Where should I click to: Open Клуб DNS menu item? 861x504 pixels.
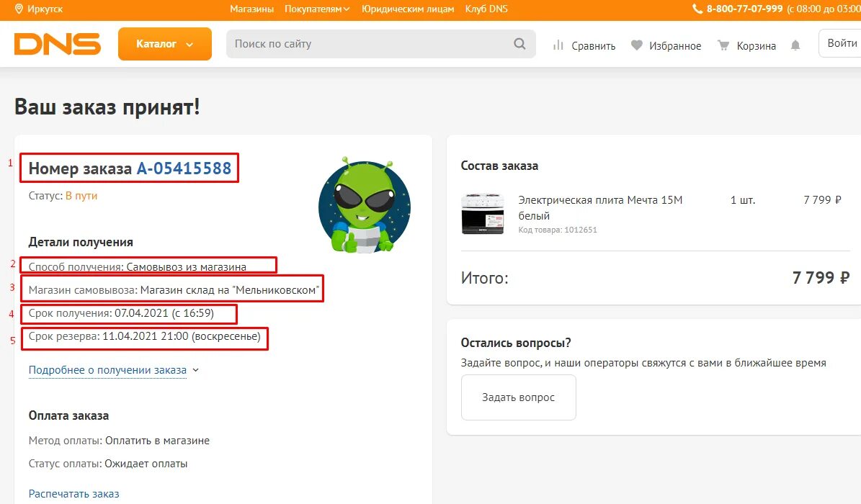point(486,9)
